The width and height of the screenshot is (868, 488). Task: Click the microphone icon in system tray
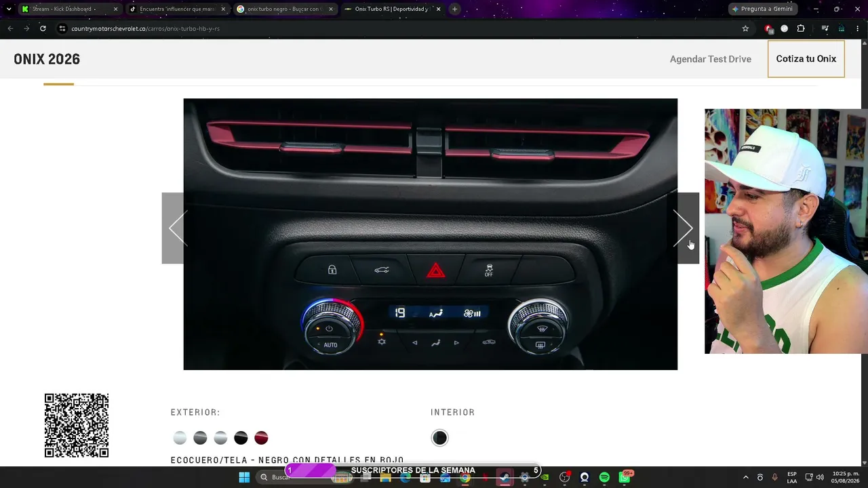pos(775,477)
